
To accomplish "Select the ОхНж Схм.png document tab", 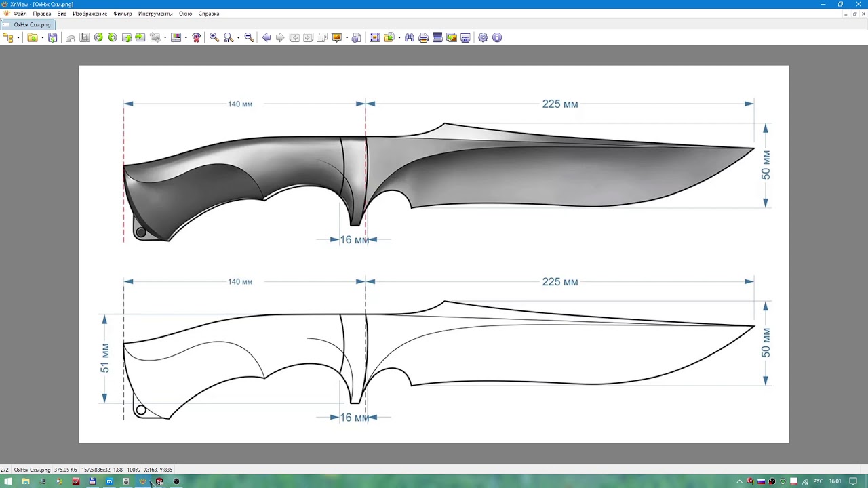I will [x=28, y=25].
